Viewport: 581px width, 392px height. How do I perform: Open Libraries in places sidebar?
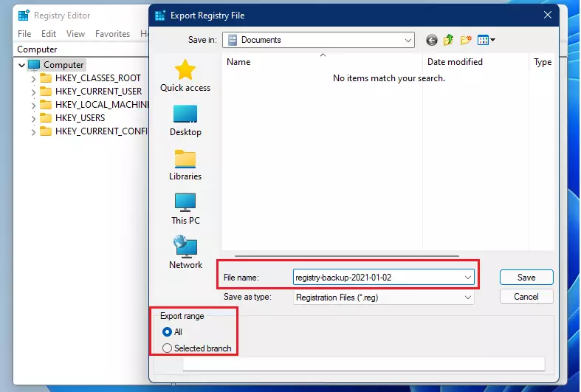pos(185,165)
